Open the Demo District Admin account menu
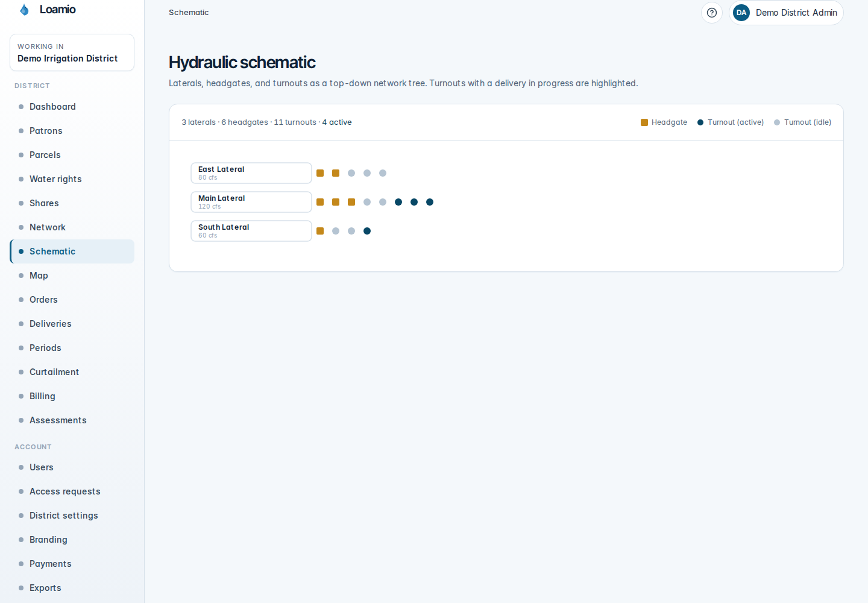Screen dimensions: 868x603 point(786,13)
